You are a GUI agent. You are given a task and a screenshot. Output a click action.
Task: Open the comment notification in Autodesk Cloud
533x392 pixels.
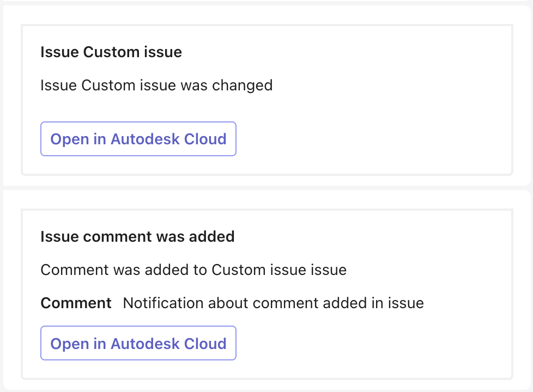138,344
